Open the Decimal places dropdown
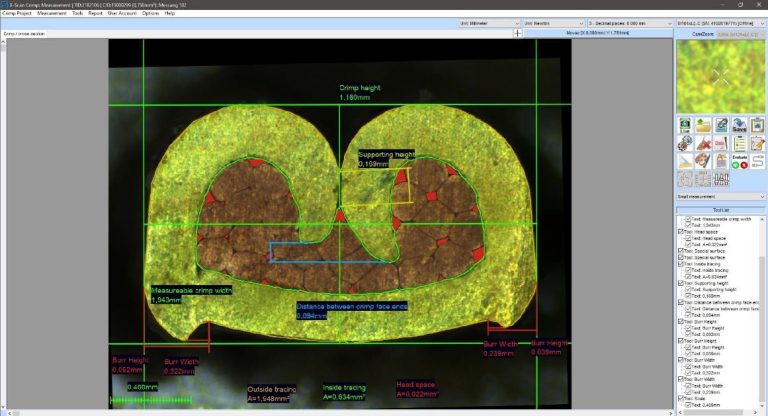The height and width of the screenshot is (416, 768). [x=630, y=23]
